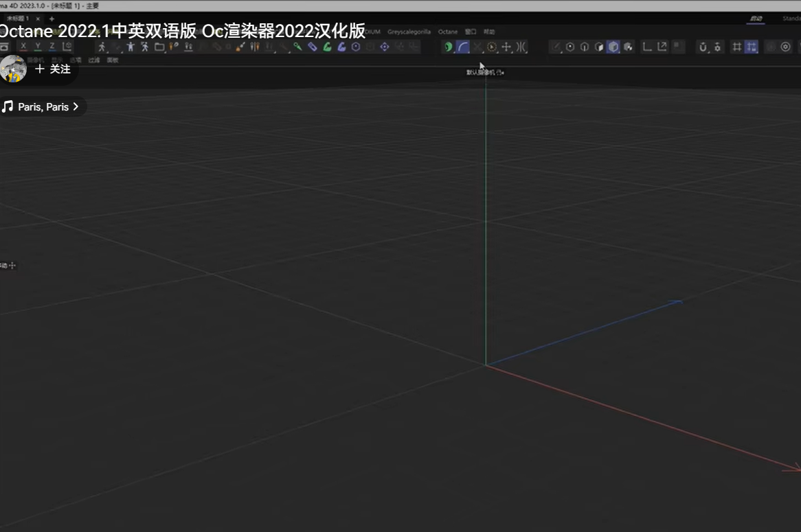The width and height of the screenshot is (801, 532).
Task: Open the viewport 过滤 (Filter) menu
Action: tap(94, 60)
